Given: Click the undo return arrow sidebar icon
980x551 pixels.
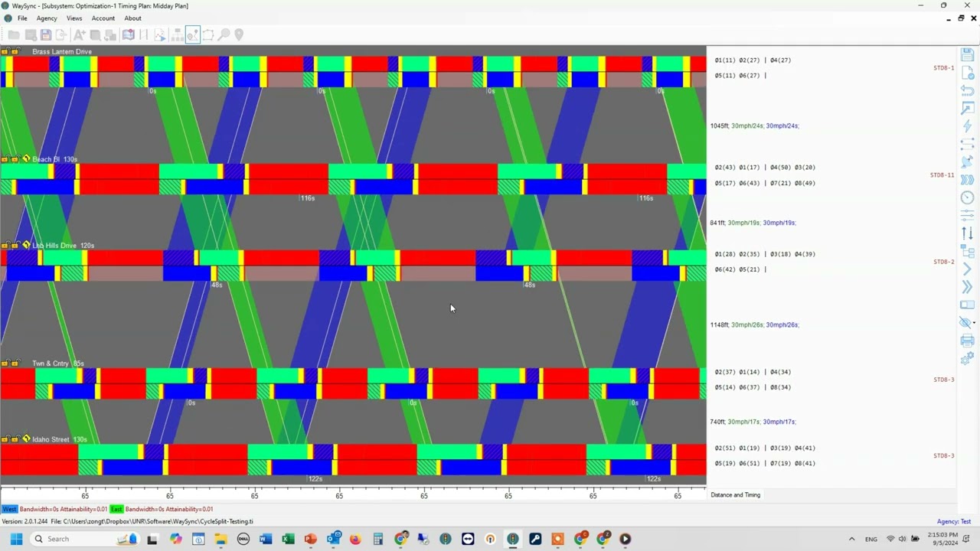Looking at the screenshot, I should (968, 90).
